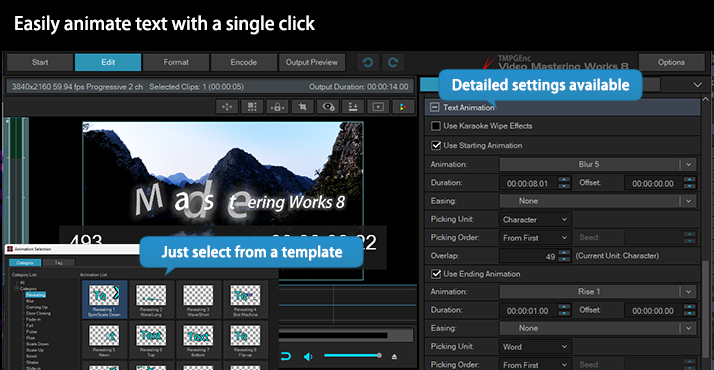Collapse the Text Animation section

435,107
